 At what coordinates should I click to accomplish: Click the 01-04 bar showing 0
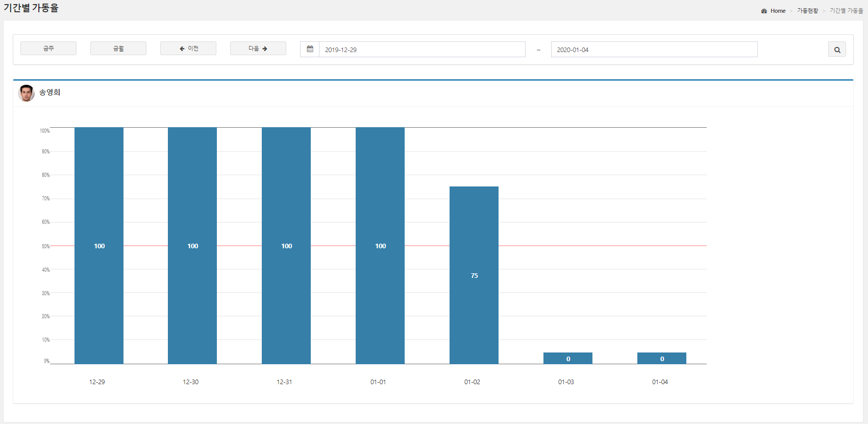pos(662,358)
